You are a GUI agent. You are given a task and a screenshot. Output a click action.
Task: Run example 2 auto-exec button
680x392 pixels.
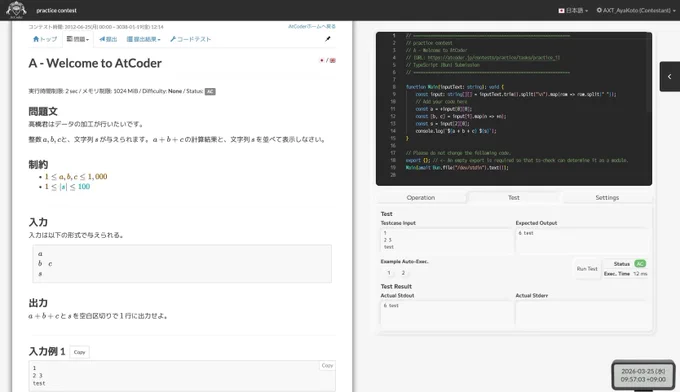tap(403, 273)
